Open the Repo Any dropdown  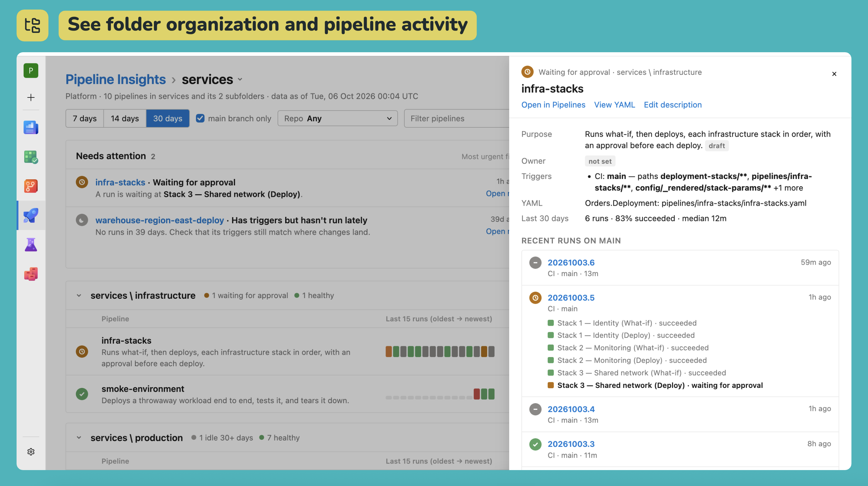pos(337,118)
